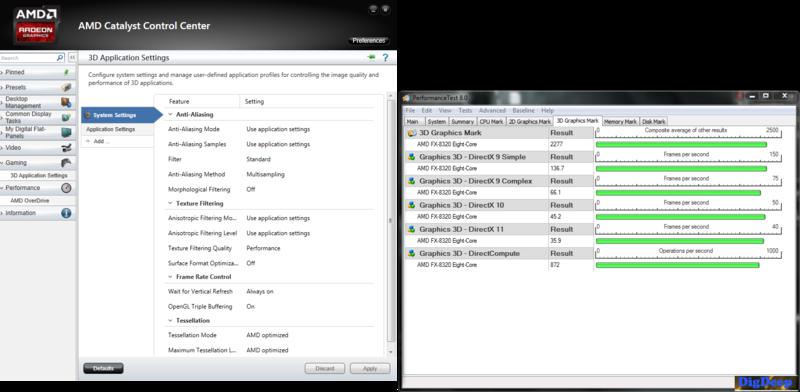Collapse the Gaming sidebar category
This screenshot has width=800, height=392.
(x=2, y=163)
